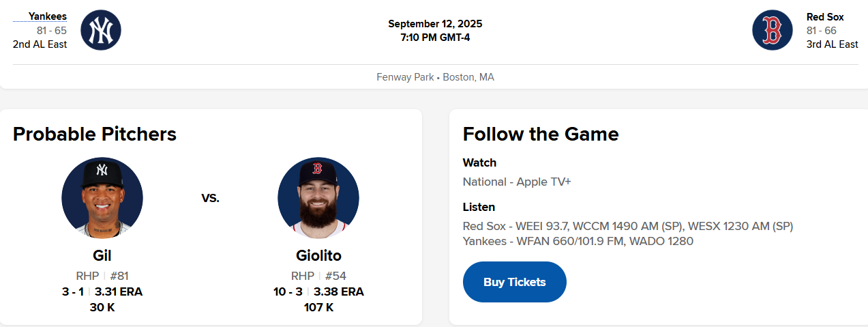Select the pitcher name Giolito
This screenshot has width=868, height=327.
[318, 256]
